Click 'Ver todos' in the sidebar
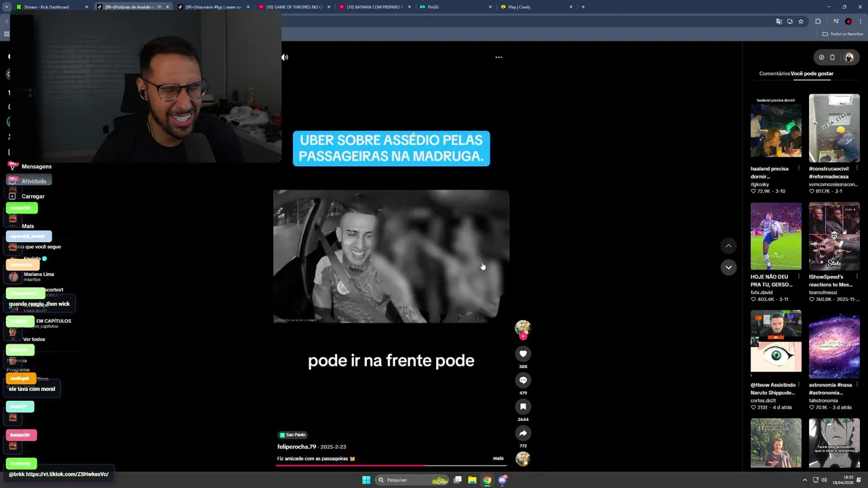Screen dimensions: 868x488 pos(34,339)
